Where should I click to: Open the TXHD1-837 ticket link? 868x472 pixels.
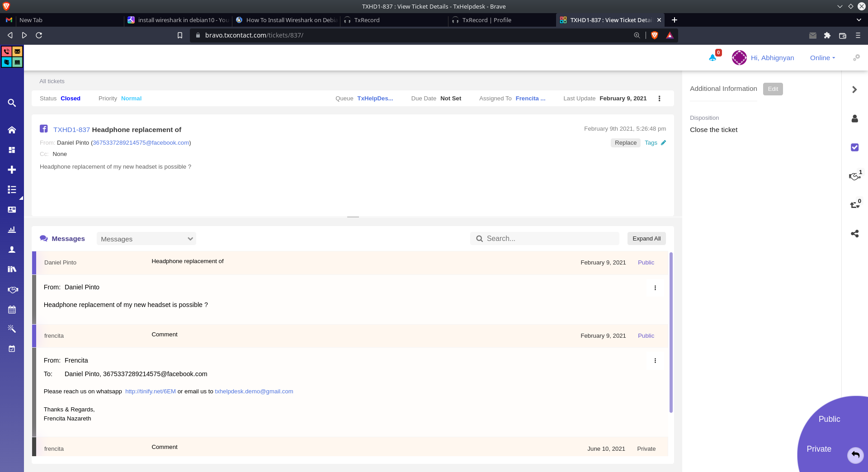tap(71, 130)
